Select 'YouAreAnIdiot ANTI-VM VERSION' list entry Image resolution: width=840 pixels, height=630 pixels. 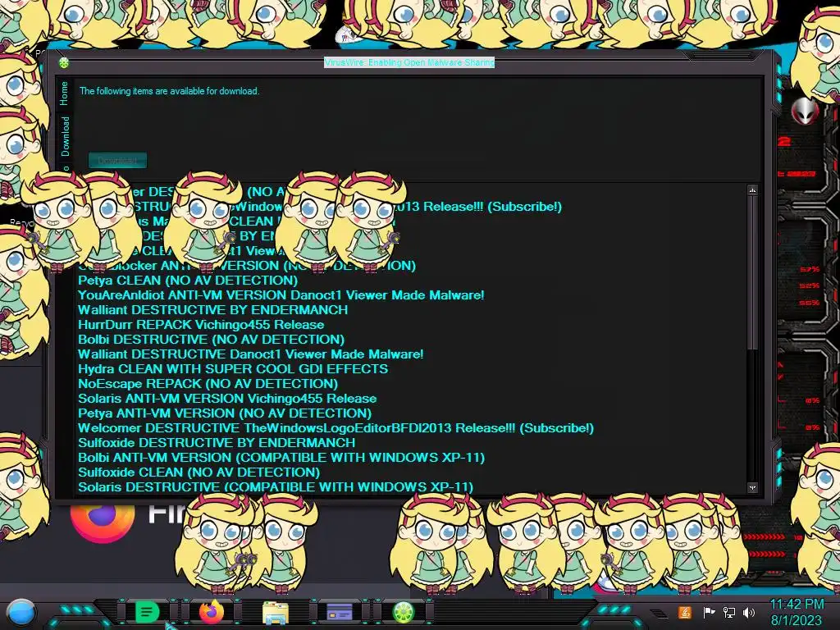281,295
